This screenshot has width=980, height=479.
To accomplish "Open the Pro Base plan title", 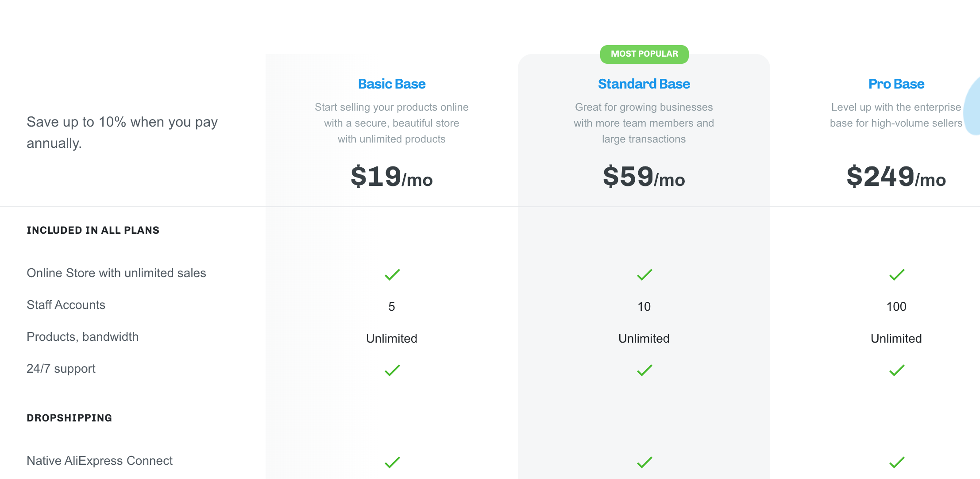I will 896,84.
